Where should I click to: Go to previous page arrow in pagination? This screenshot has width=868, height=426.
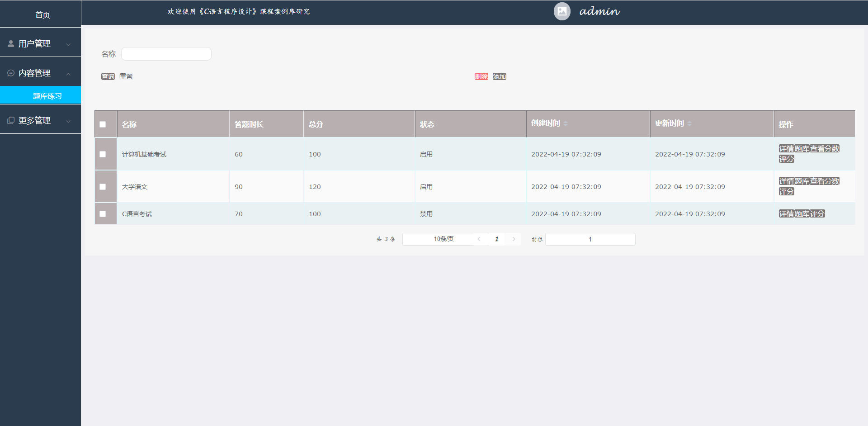coord(479,239)
